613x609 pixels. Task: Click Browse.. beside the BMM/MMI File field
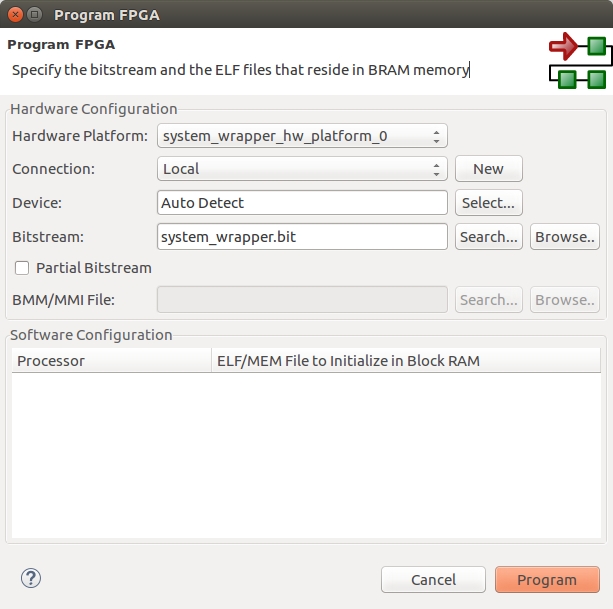(x=564, y=300)
